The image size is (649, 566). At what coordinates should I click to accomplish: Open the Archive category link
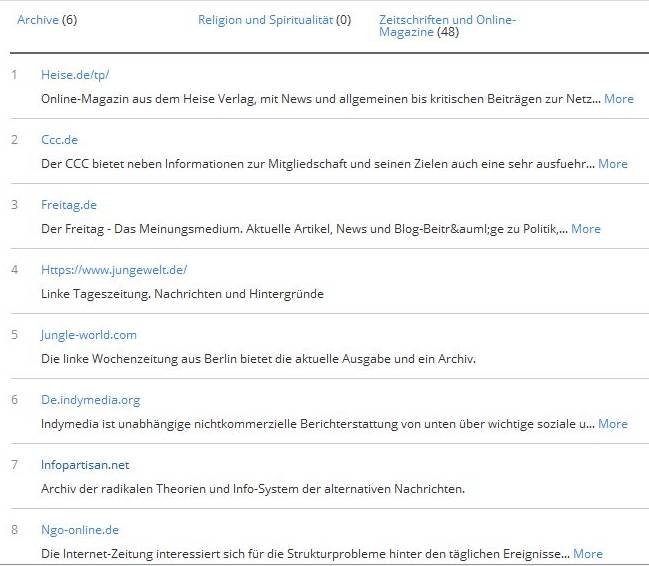click(38, 20)
